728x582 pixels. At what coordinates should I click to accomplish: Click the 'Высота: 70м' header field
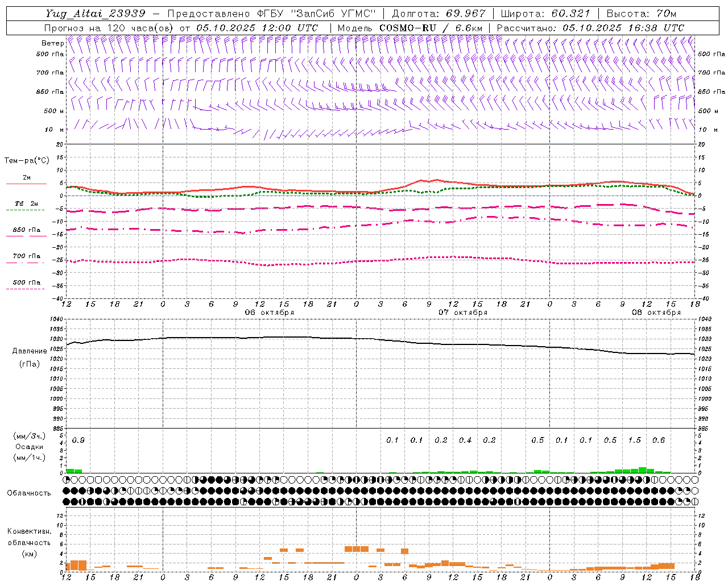[641, 14]
